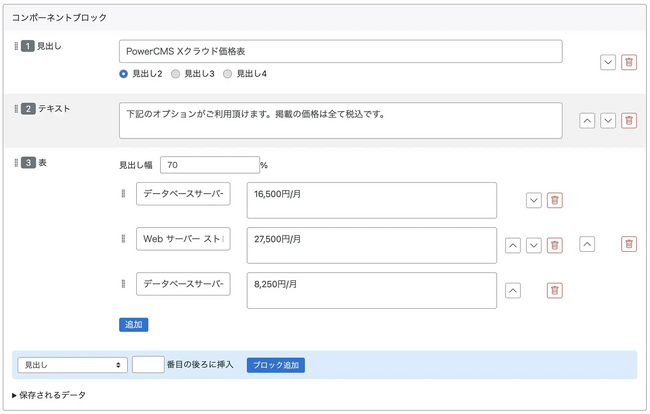Focus the 見出し幅 field showing 70
The image size is (650, 414).
[x=210, y=165]
